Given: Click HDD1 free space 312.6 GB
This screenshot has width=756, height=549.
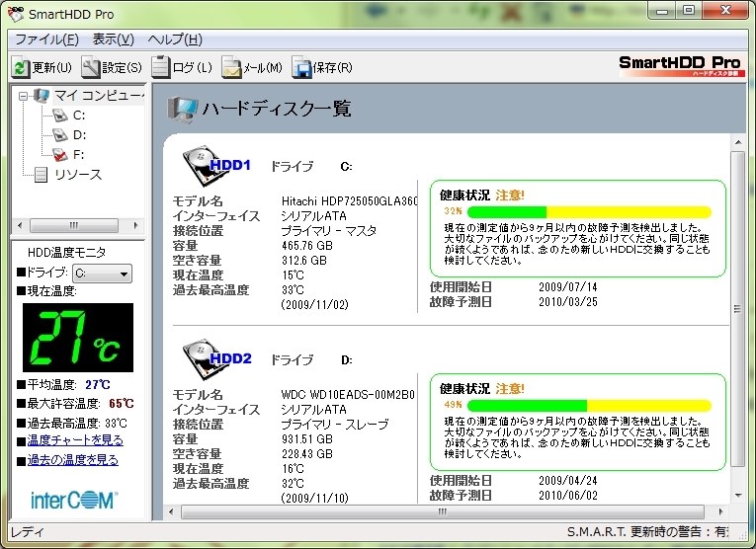Looking at the screenshot, I should (x=304, y=261).
